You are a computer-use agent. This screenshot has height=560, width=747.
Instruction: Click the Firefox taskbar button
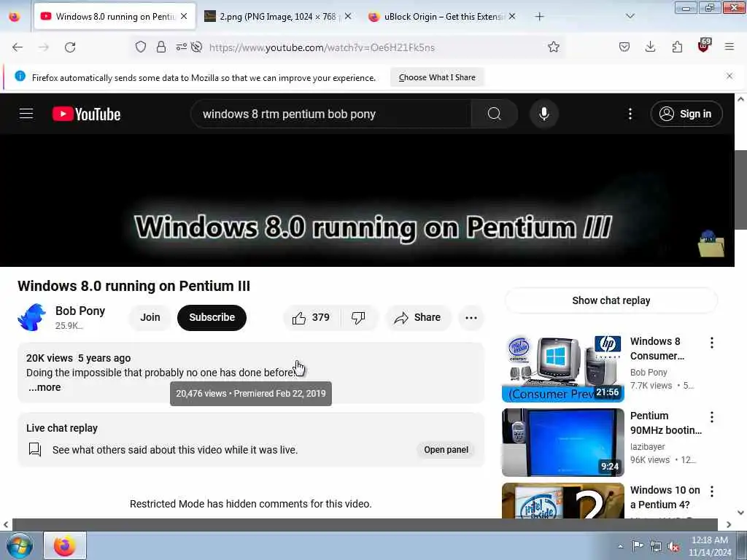coord(65,545)
